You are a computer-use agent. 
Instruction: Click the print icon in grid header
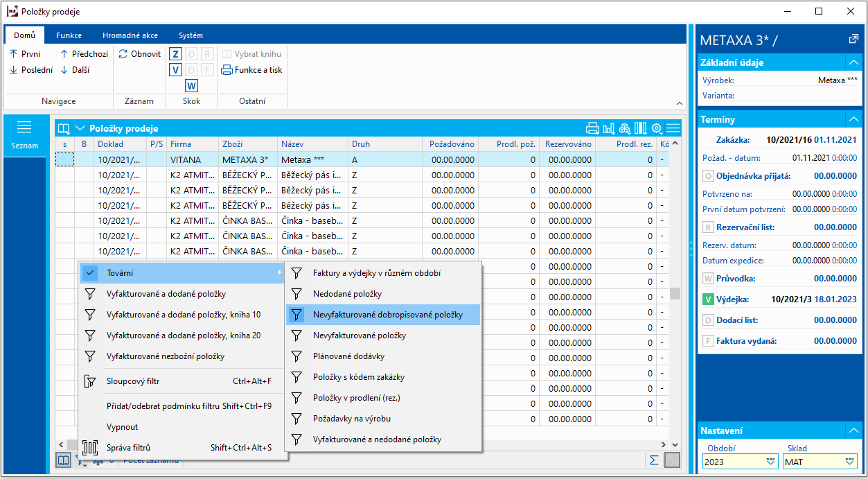pos(592,128)
